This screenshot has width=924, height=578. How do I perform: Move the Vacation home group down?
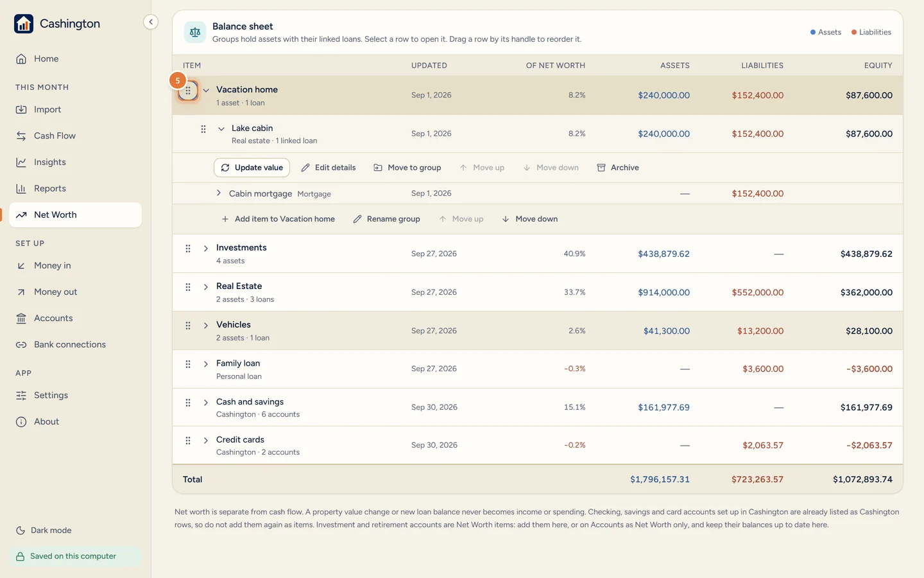[x=530, y=219]
